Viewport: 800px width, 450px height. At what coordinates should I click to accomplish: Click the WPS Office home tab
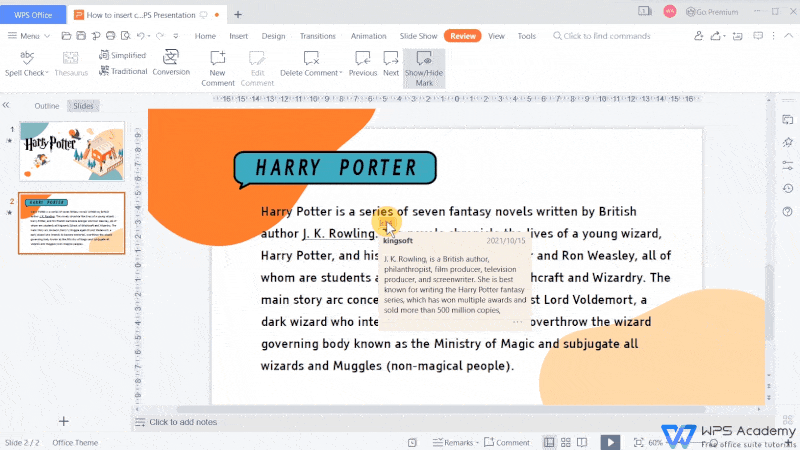coord(33,15)
